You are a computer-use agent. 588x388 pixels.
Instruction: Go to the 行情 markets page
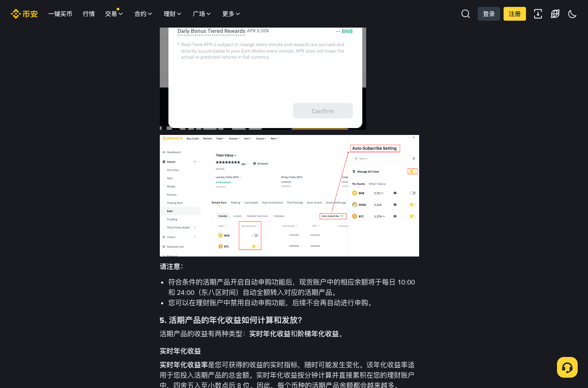tap(89, 14)
